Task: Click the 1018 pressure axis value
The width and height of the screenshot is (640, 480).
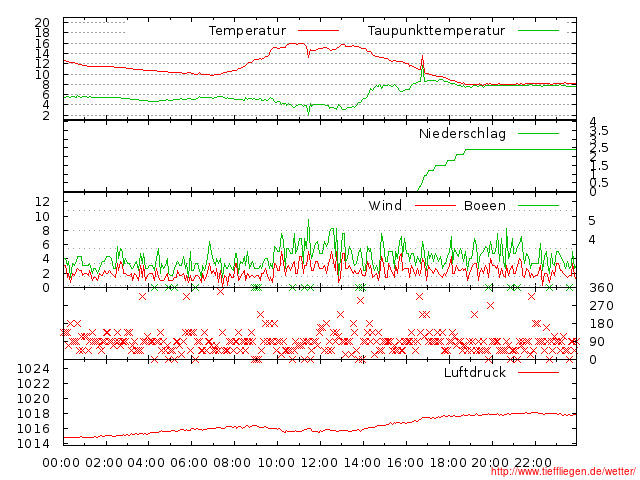Action: click(x=33, y=414)
